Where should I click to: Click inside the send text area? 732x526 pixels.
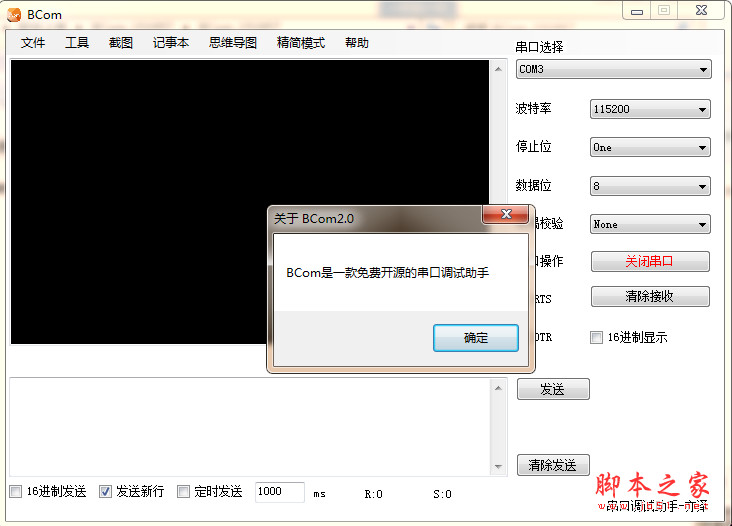(x=250, y=427)
